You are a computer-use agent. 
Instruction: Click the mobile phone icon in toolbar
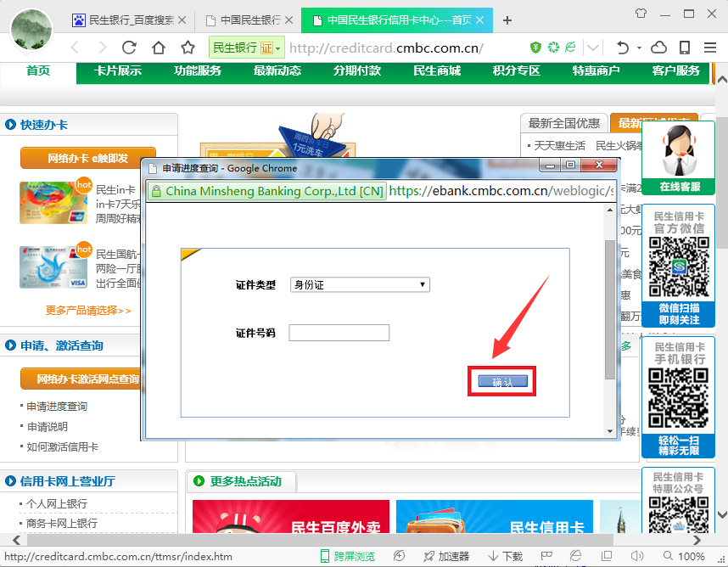[685, 48]
